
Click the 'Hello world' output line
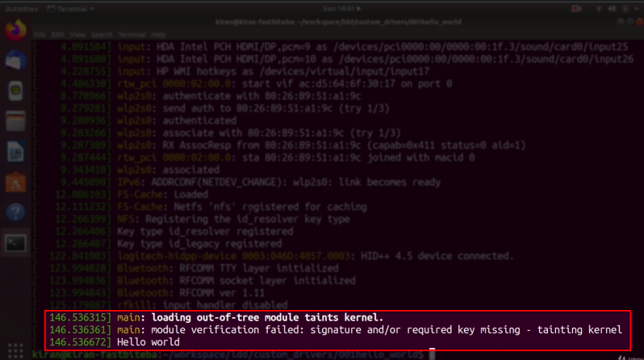point(148,342)
